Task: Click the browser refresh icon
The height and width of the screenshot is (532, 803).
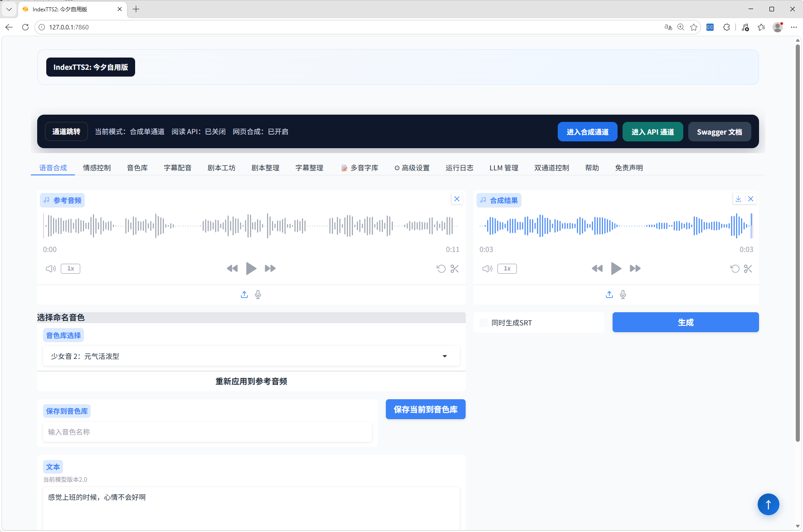Action: click(25, 27)
